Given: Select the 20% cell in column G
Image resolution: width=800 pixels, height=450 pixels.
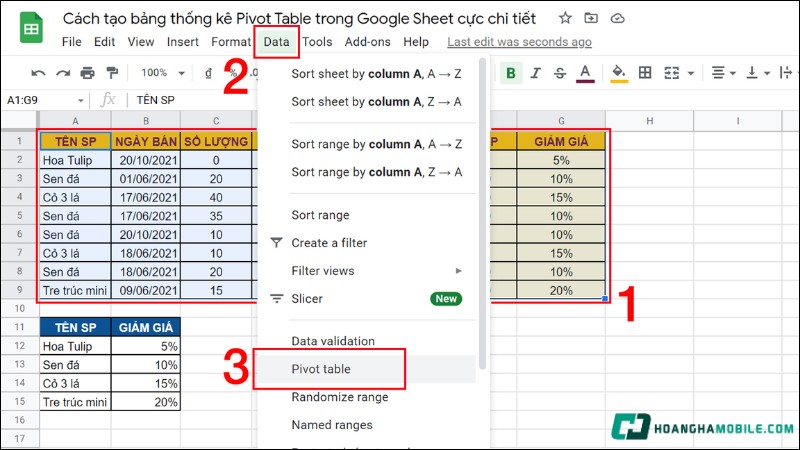Looking at the screenshot, I should click(x=561, y=290).
